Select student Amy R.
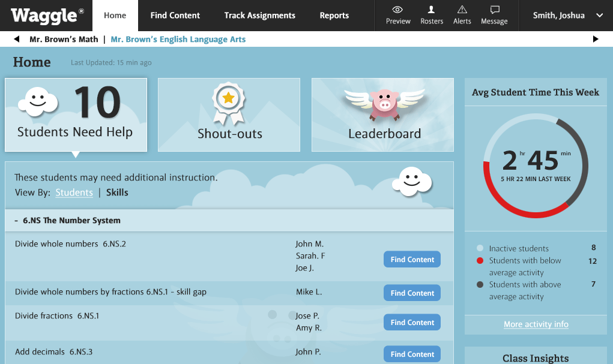 click(309, 327)
